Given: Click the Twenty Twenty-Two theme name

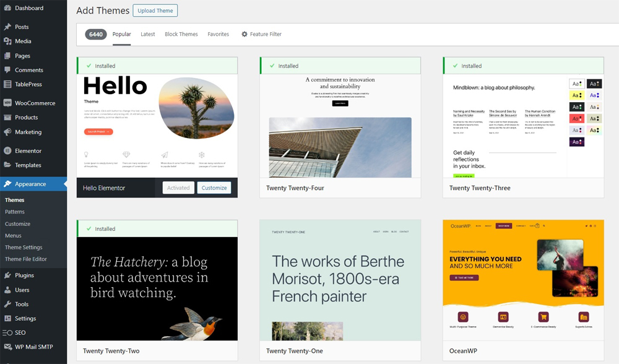Looking at the screenshot, I should (x=111, y=351).
